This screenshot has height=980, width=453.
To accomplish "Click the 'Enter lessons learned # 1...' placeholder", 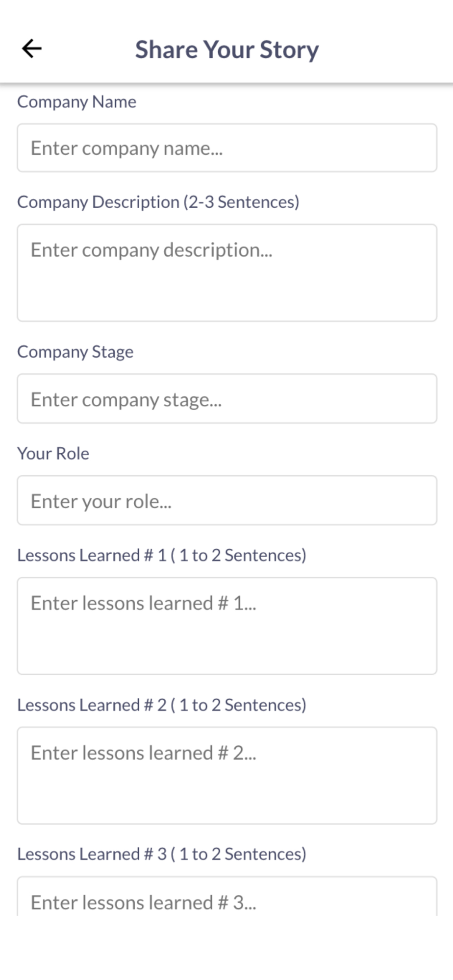I will point(143,603).
